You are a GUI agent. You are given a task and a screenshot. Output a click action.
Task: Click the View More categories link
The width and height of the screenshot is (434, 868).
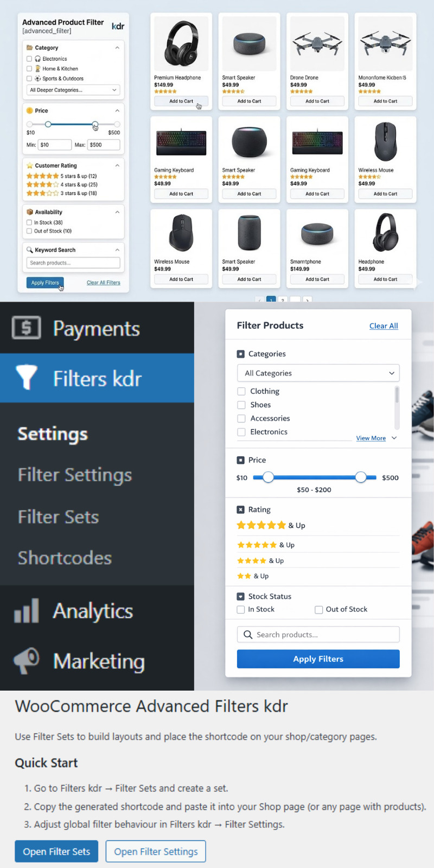point(371,438)
